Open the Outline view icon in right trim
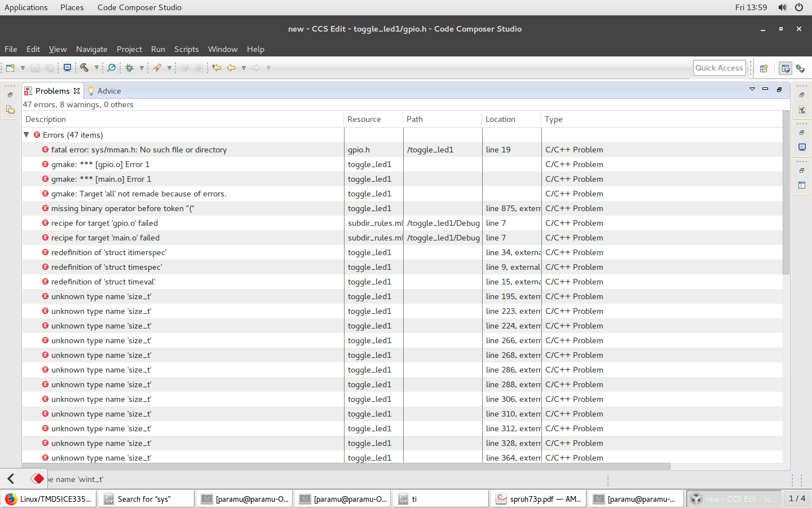Image resolution: width=812 pixels, height=508 pixels. click(802, 110)
